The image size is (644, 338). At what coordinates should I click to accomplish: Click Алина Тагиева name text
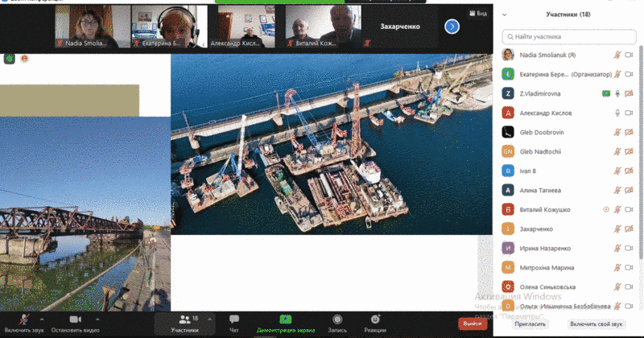coord(540,190)
